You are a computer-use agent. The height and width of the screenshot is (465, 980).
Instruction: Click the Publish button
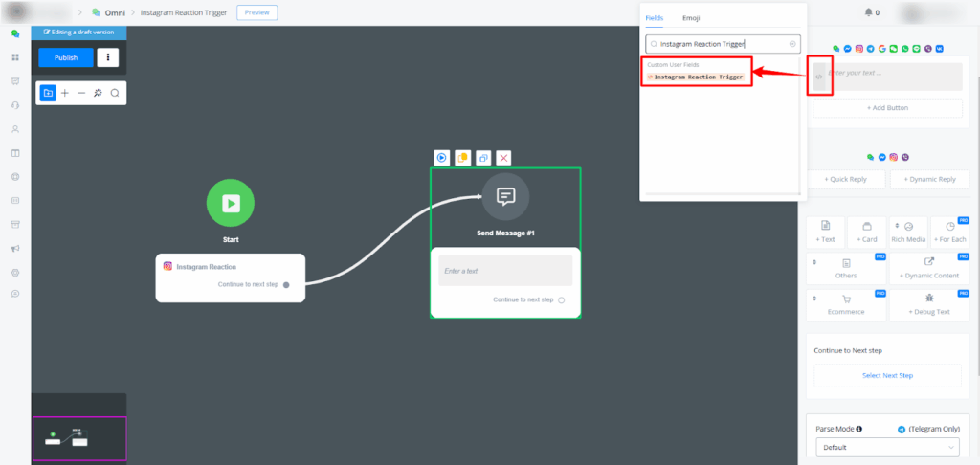tap(66, 57)
